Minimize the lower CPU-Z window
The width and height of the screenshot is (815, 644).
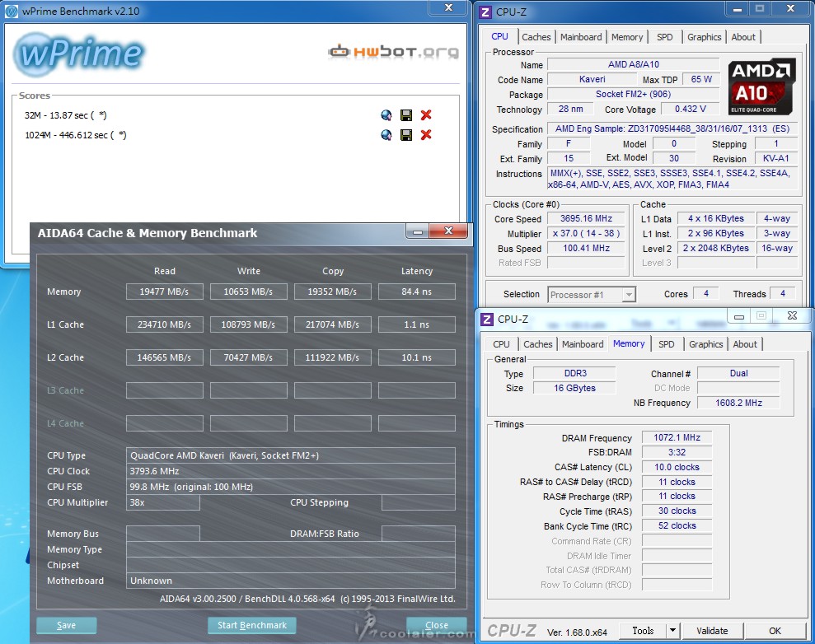(x=739, y=316)
